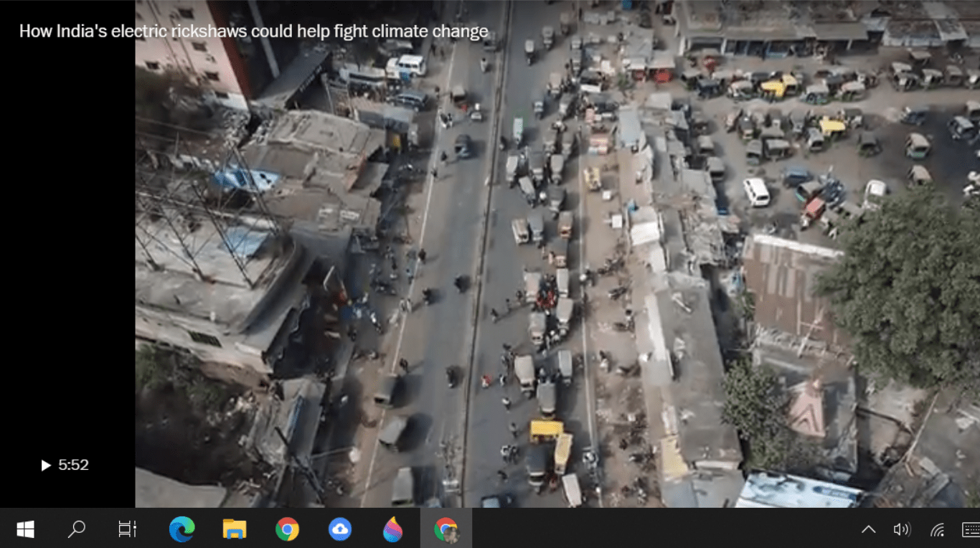Open File Explorer from taskbar
The height and width of the screenshot is (548, 980).
(235, 529)
